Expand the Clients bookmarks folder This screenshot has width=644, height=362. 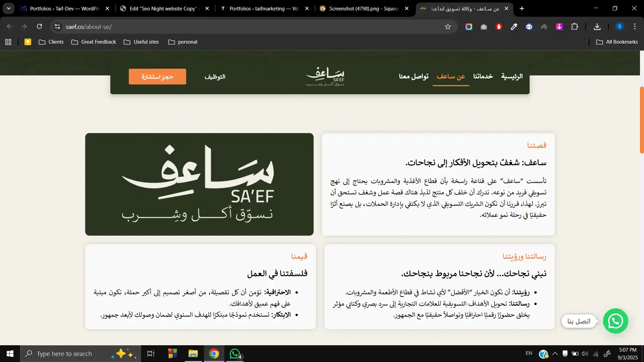pyautogui.click(x=51, y=42)
